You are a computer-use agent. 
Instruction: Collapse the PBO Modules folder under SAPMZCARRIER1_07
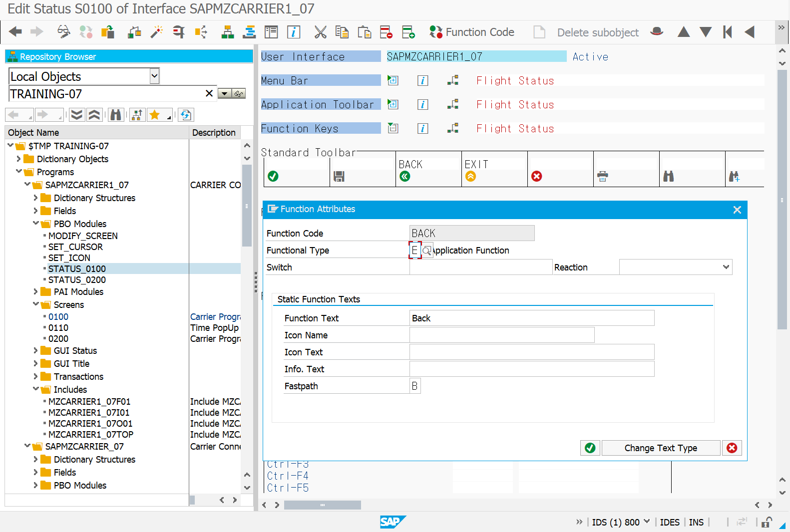(36, 223)
